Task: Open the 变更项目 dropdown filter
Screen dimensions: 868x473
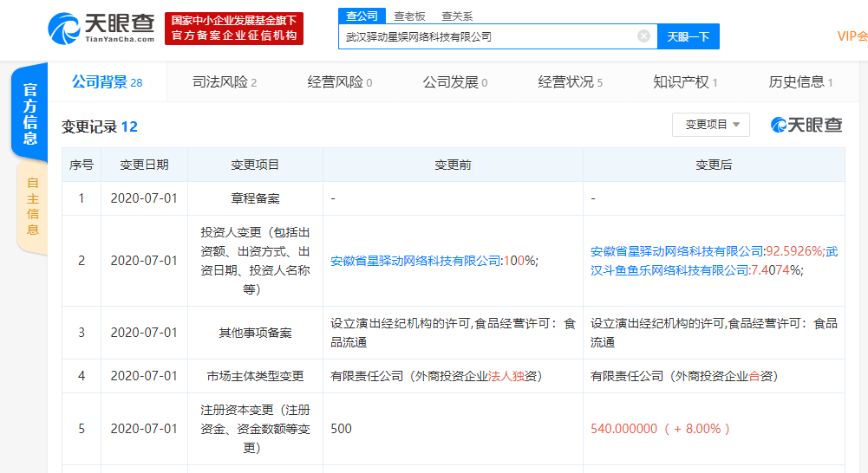Action: click(711, 125)
